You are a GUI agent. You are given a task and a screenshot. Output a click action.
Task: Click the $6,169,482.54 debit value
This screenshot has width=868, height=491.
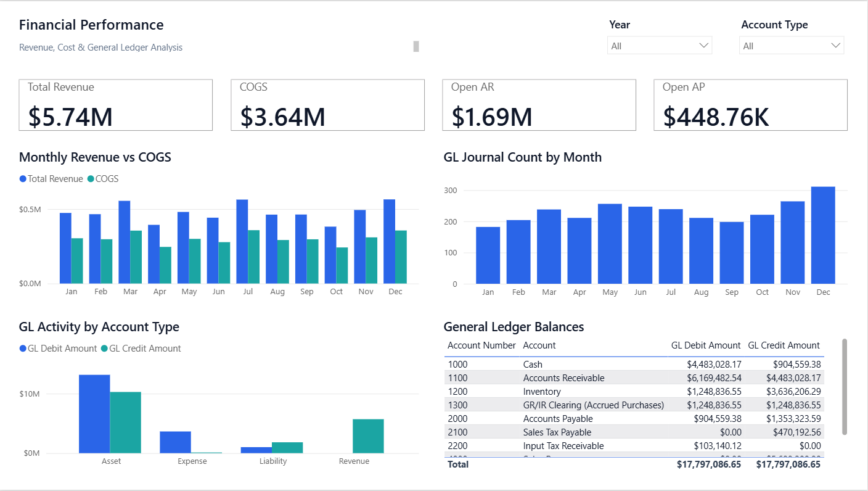pyautogui.click(x=714, y=378)
